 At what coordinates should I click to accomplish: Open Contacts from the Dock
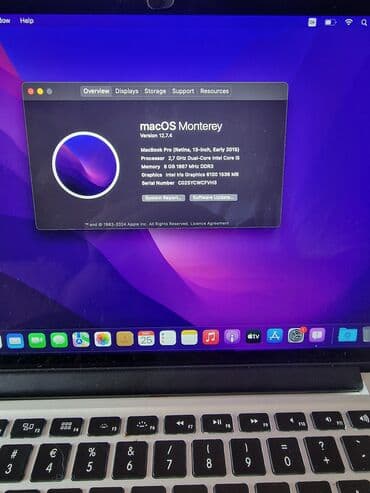pyautogui.click(x=125, y=339)
